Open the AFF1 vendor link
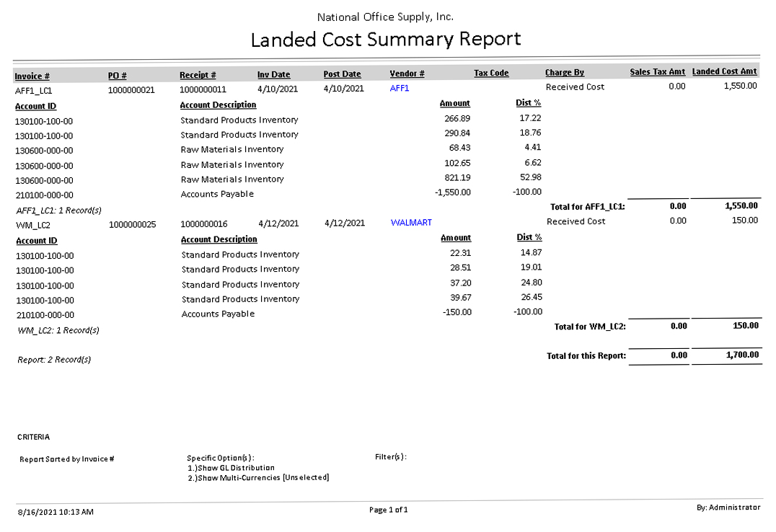This screenshot has height=532, width=776. tap(400, 88)
